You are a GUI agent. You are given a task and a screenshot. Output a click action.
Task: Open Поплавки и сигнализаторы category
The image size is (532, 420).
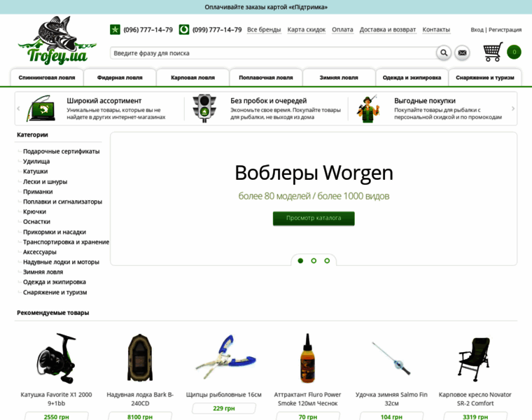tap(62, 202)
